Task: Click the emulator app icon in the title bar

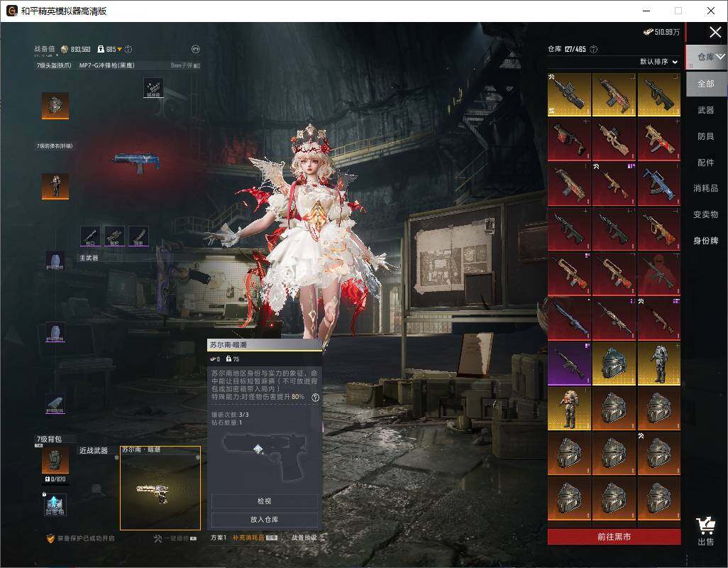Action: [11, 11]
